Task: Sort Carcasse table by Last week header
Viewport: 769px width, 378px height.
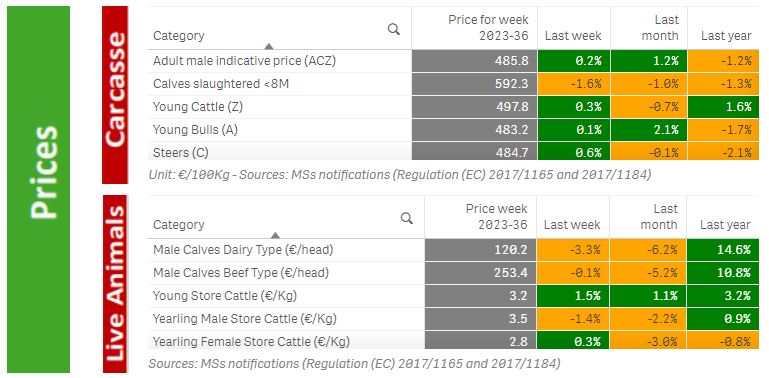Action: [x=573, y=35]
